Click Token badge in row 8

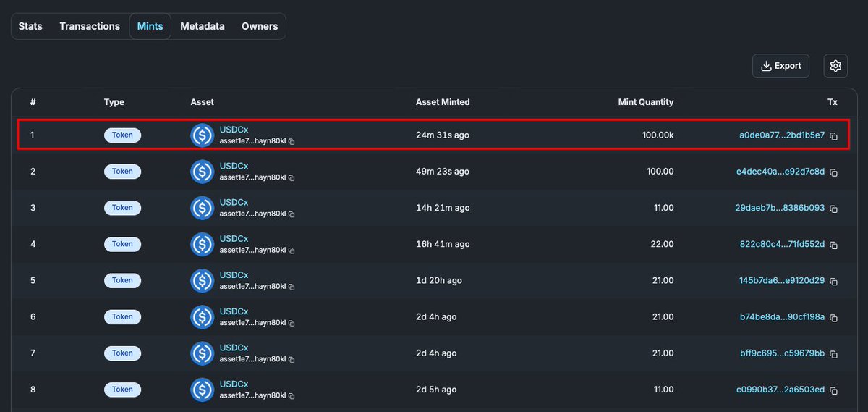[122, 390]
